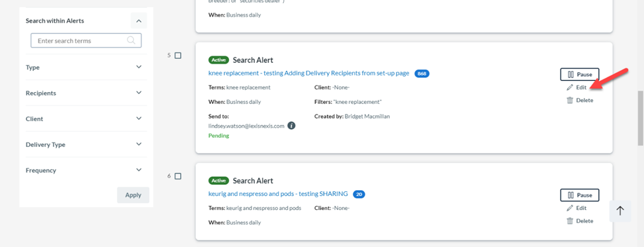Screen dimensions: 644x247
Task: Click the back-to-top arrow button
Action: point(620,211)
